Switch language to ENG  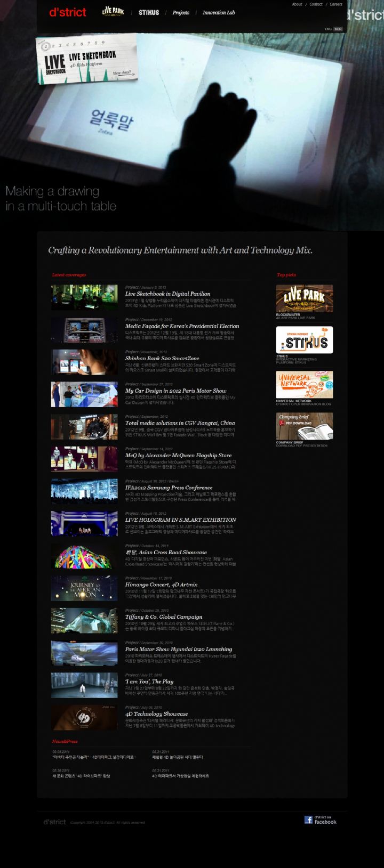(x=328, y=29)
